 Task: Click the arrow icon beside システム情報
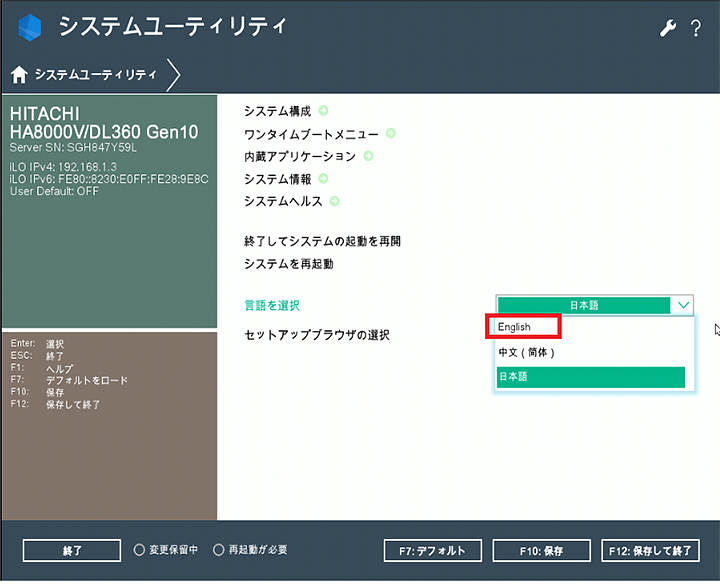point(323,179)
